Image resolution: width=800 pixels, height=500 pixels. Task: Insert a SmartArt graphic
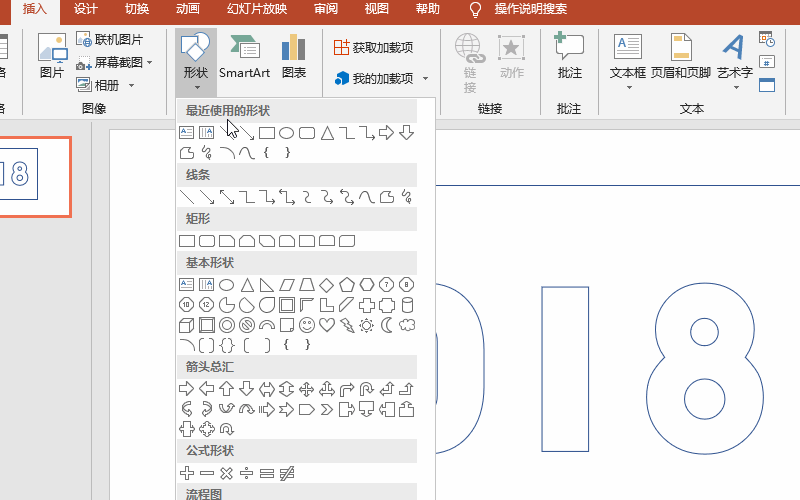[x=244, y=56]
